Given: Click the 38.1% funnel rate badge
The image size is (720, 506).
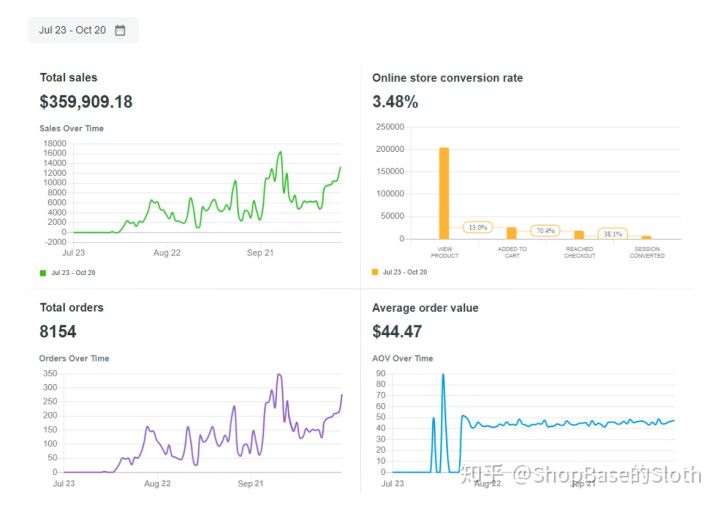Looking at the screenshot, I should click(x=613, y=234).
